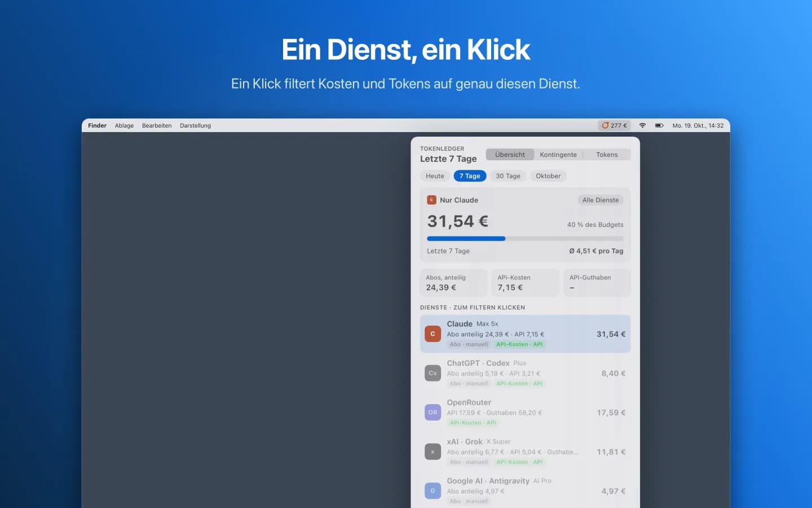Click the large total '31,54 €'
This screenshot has width=812, height=508.
(x=458, y=221)
